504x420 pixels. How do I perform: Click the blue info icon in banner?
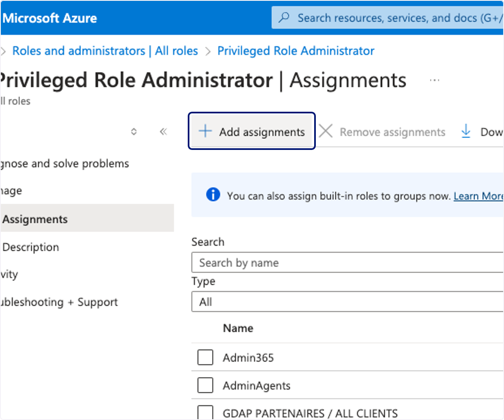point(213,195)
